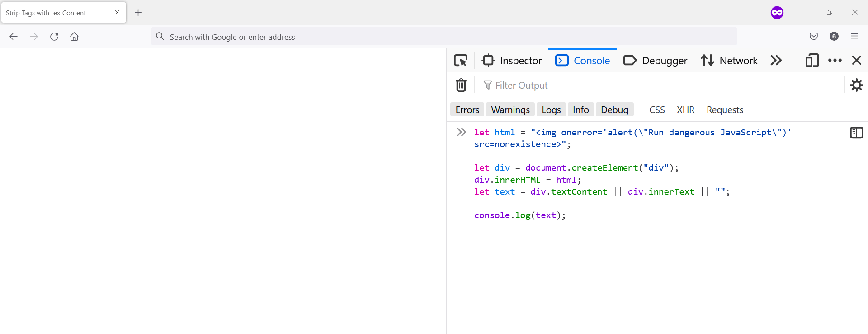Close the developer tools panel

[856, 60]
